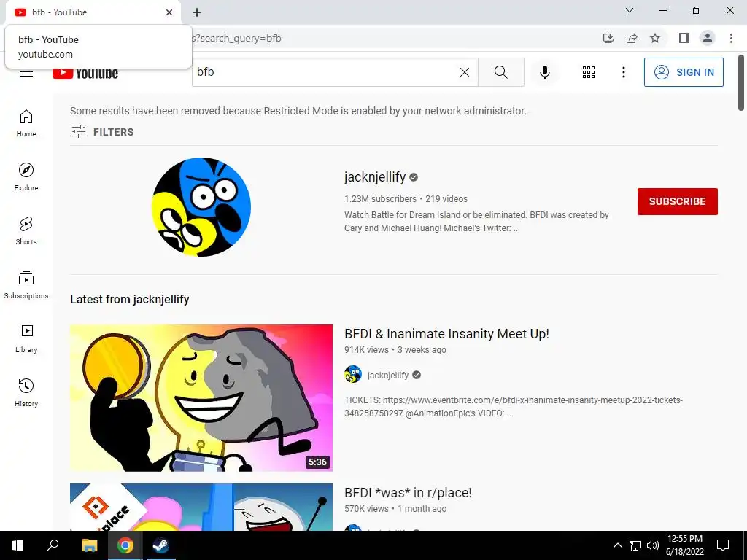Open YouTube settings three-dot menu
Screen dimensions: 747x560
click(623, 72)
